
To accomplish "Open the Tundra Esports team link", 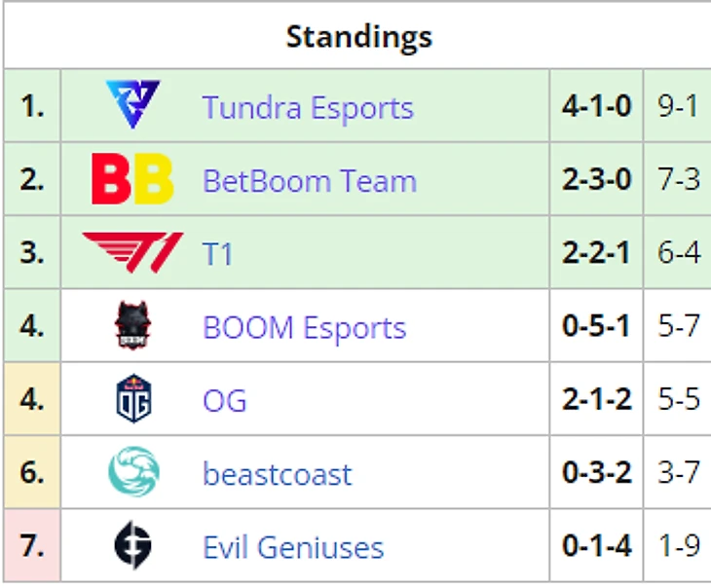I will click(x=308, y=107).
